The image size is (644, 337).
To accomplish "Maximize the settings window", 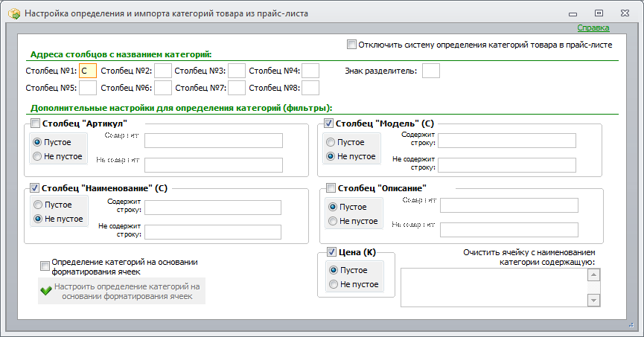I will pyautogui.click(x=599, y=13).
